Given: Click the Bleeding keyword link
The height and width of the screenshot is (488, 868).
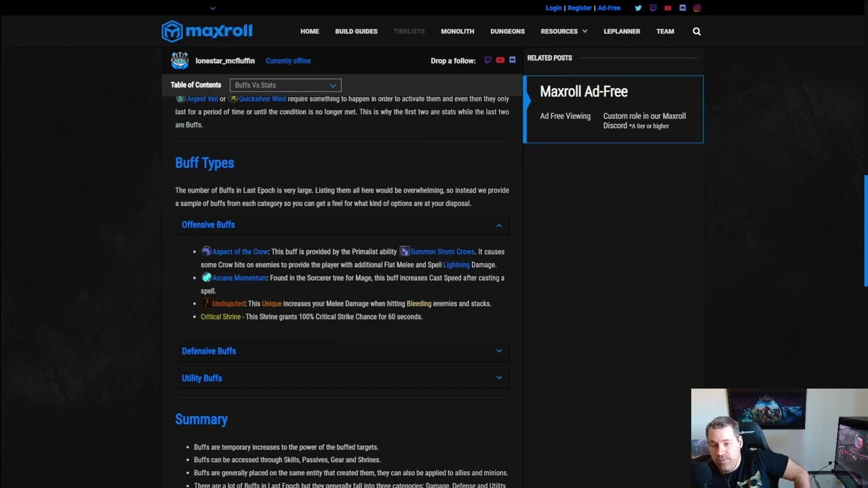Looking at the screenshot, I should point(419,304).
